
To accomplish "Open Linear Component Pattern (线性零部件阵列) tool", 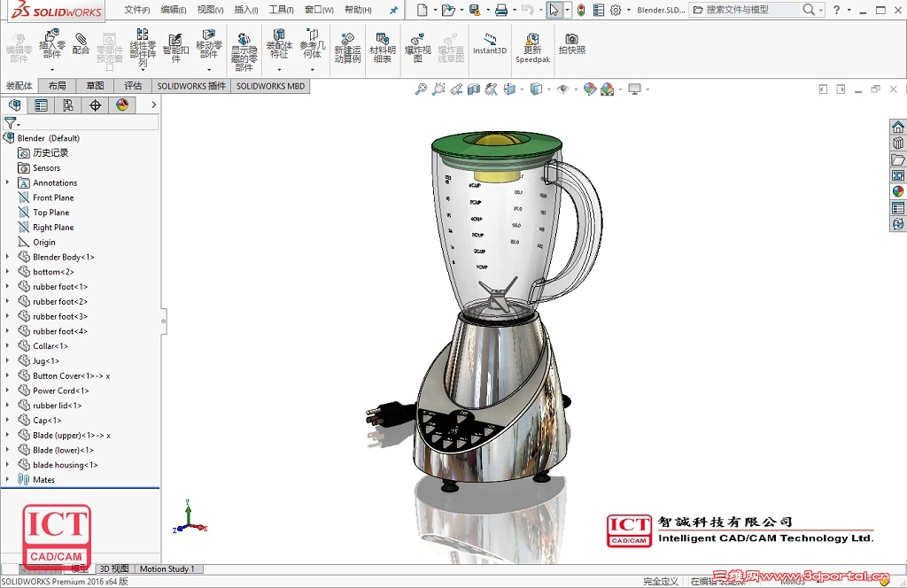I will click(143, 48).
